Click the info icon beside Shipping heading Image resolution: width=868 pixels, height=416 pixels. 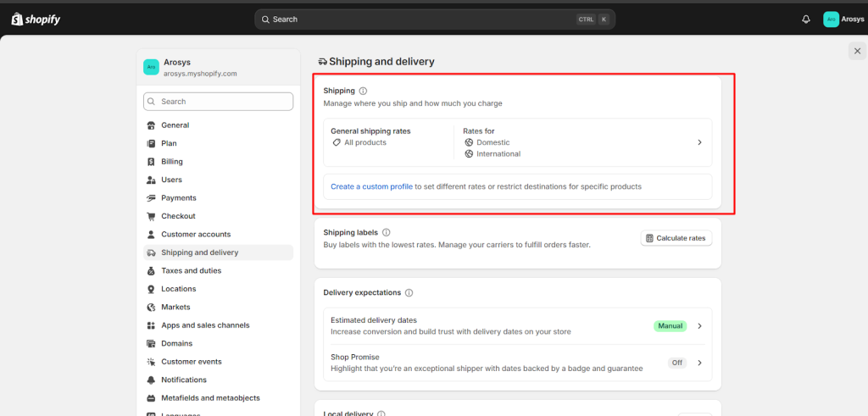(363, 91)
